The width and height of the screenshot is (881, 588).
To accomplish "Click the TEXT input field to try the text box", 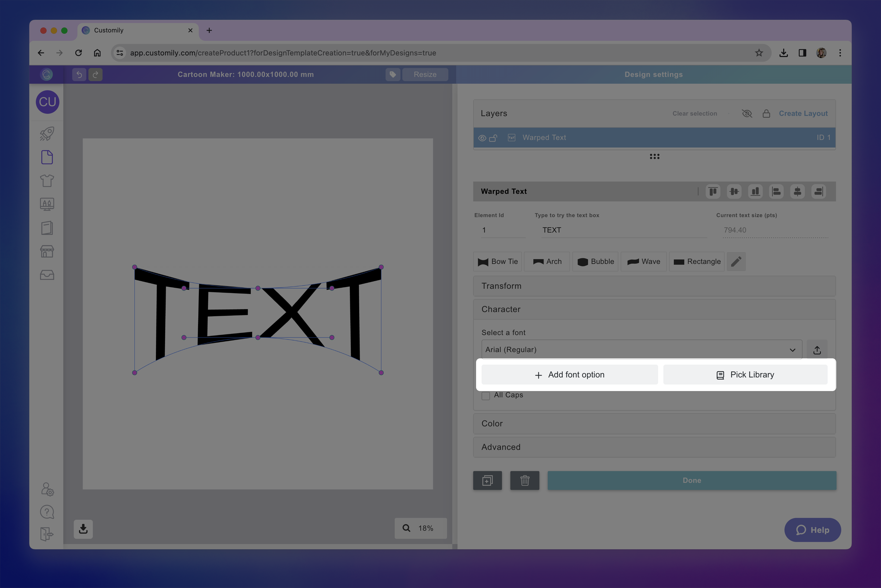I will (x=623, y=230).
